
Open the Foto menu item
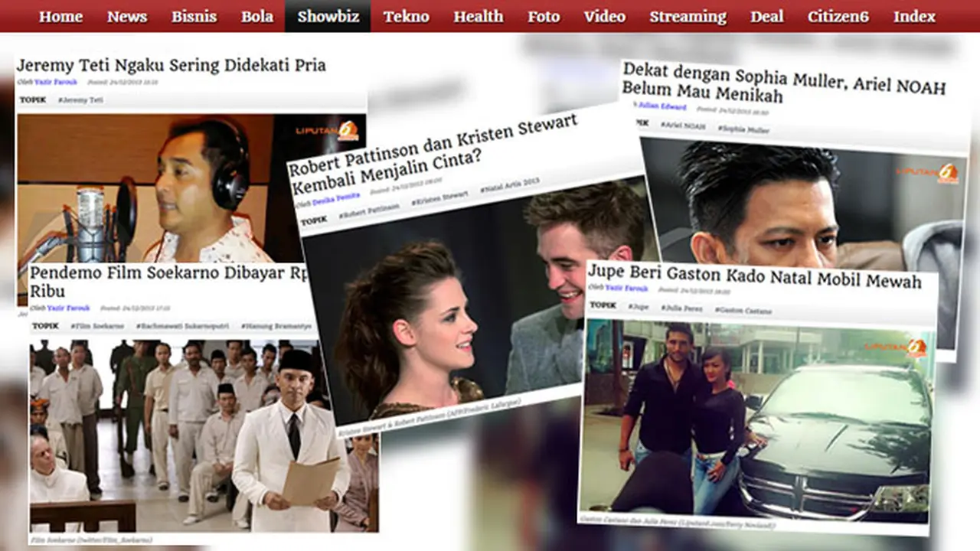click(543, 16)
